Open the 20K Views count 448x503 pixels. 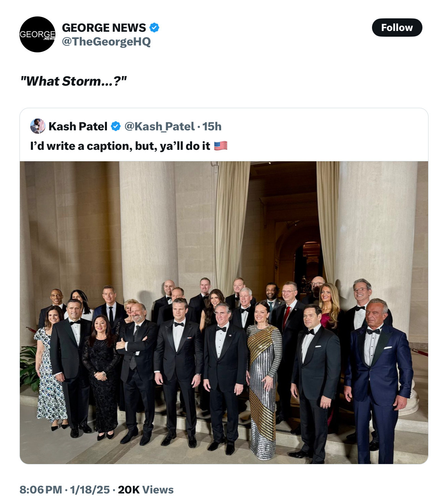[x=146, y=490]
